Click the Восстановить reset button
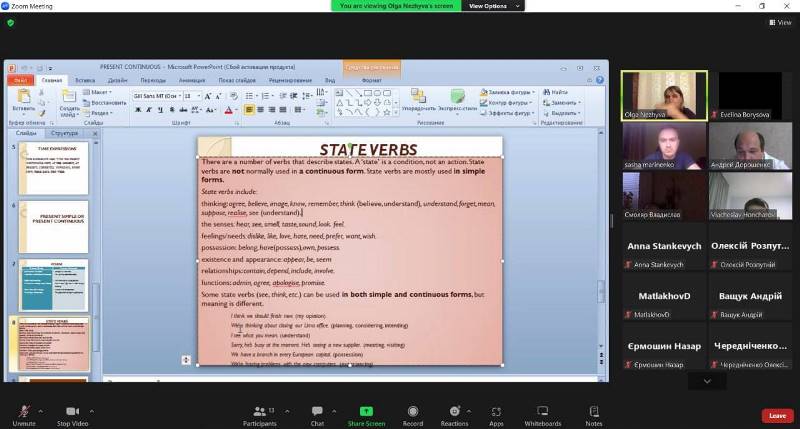 [105, 103]
